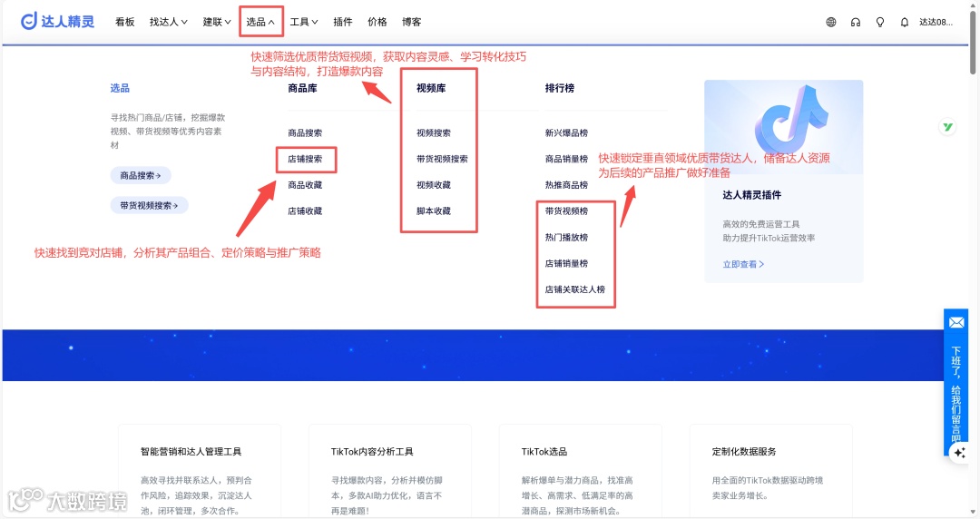Expand the 建联 dropdown
This screenshot has width=980, height=519.
(217, 22)
